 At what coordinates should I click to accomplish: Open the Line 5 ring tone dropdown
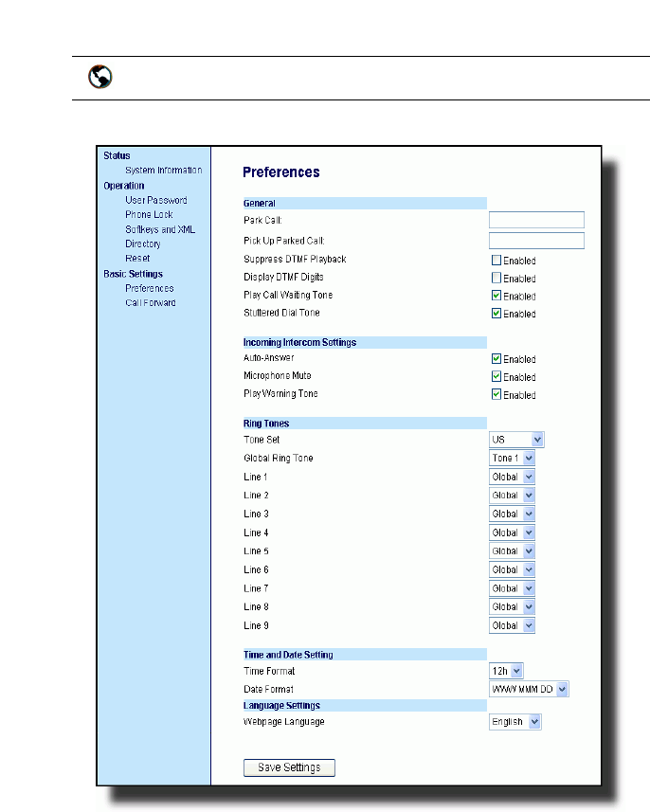click(x=512, y=551)
